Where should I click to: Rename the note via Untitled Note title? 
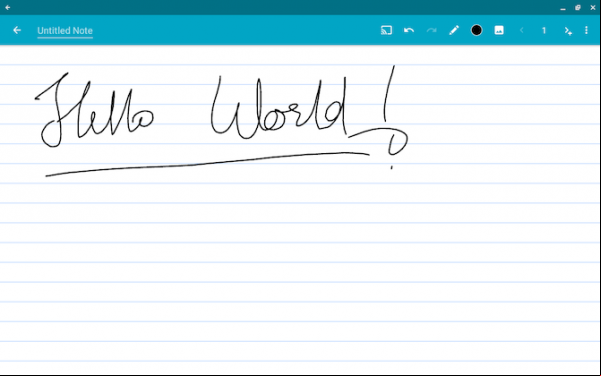click(65, 31)
